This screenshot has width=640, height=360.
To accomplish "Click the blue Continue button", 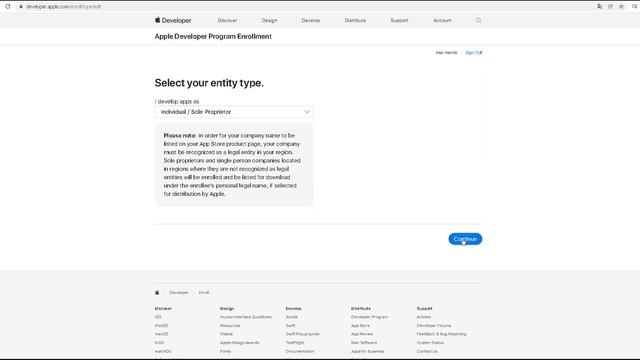I will 465,239.
